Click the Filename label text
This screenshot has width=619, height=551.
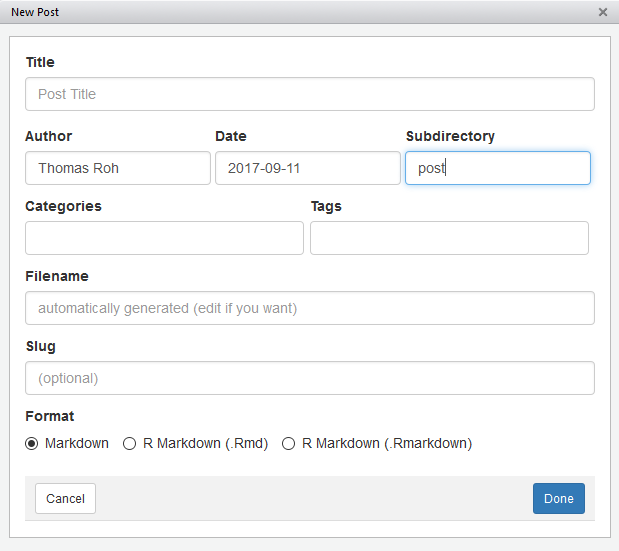[57, 276]
